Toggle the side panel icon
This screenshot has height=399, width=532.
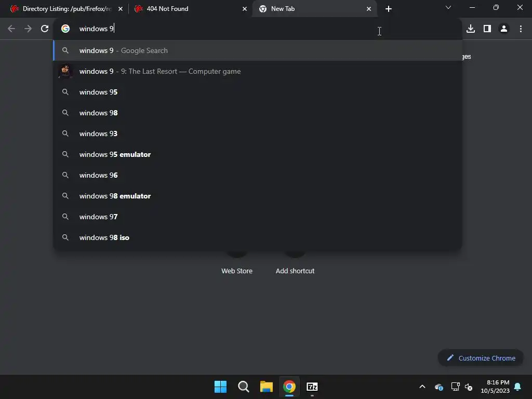[487, 29]
